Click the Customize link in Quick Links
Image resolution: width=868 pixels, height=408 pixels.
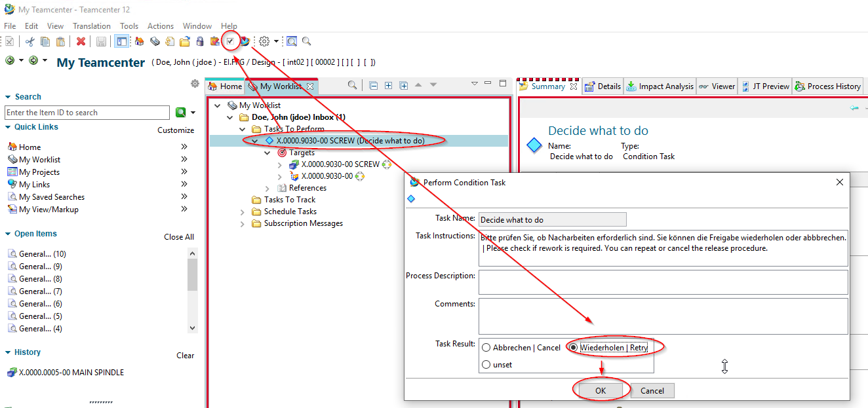coord(176,130)
